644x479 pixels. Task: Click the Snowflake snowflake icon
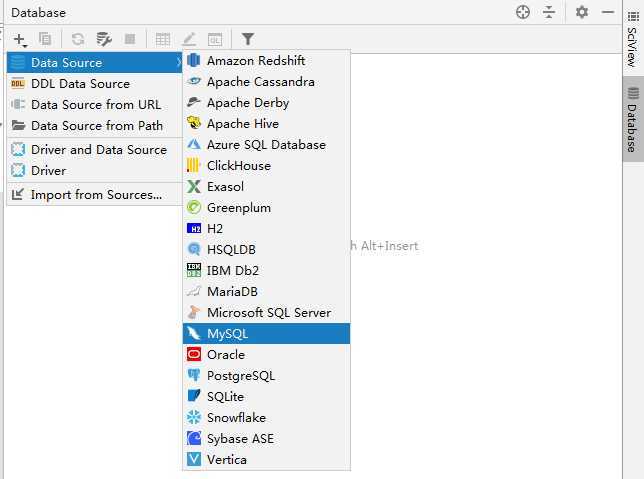[x=194, y=417]
